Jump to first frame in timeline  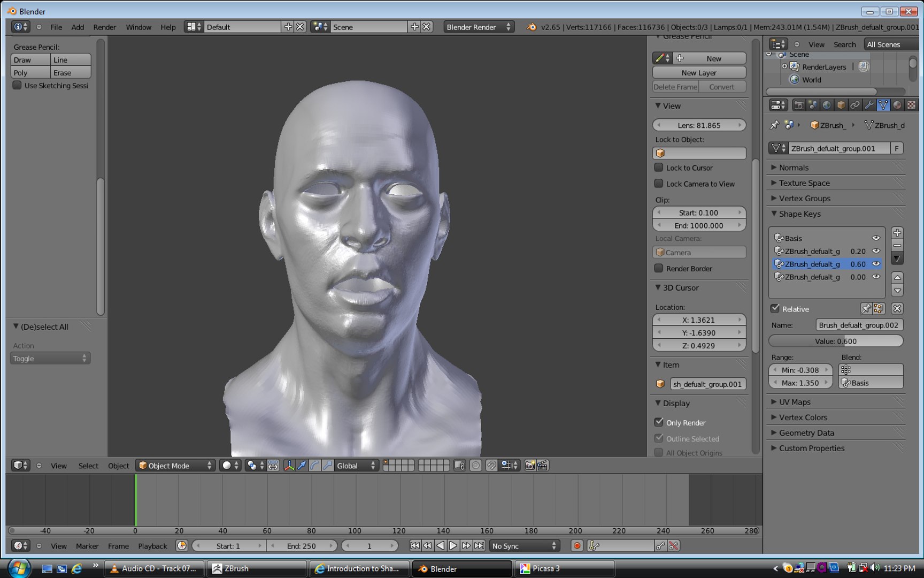[x=415, y=546]
